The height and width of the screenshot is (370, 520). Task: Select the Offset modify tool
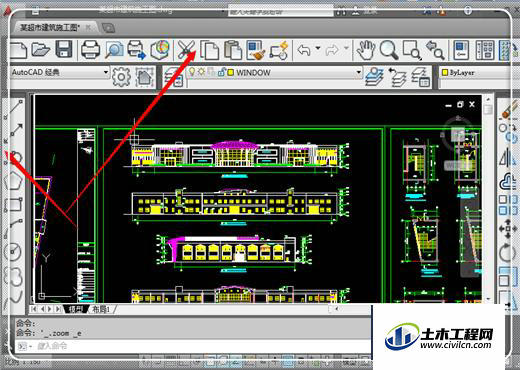click(507, 181)
